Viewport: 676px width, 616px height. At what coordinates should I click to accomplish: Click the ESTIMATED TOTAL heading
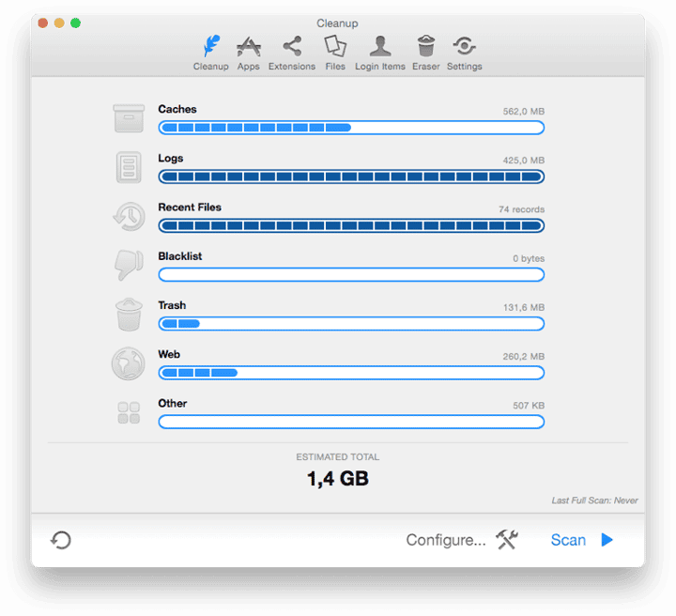coord(338,457)
